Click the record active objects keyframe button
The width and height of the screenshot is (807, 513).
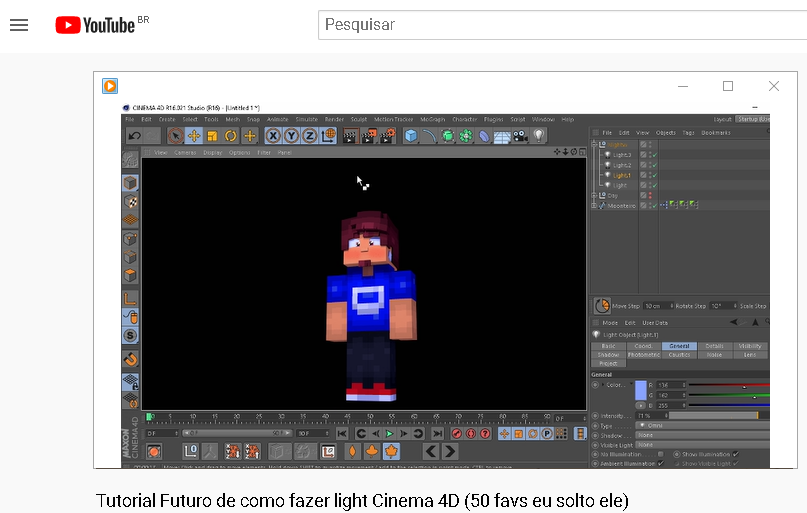pyautogui.click(x=456, y=434)
